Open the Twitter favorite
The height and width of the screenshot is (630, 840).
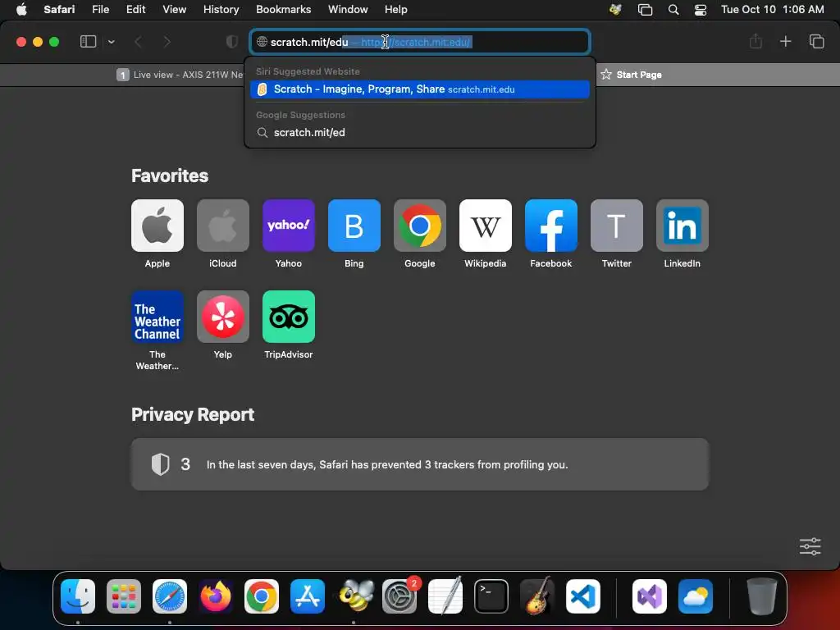617,226
